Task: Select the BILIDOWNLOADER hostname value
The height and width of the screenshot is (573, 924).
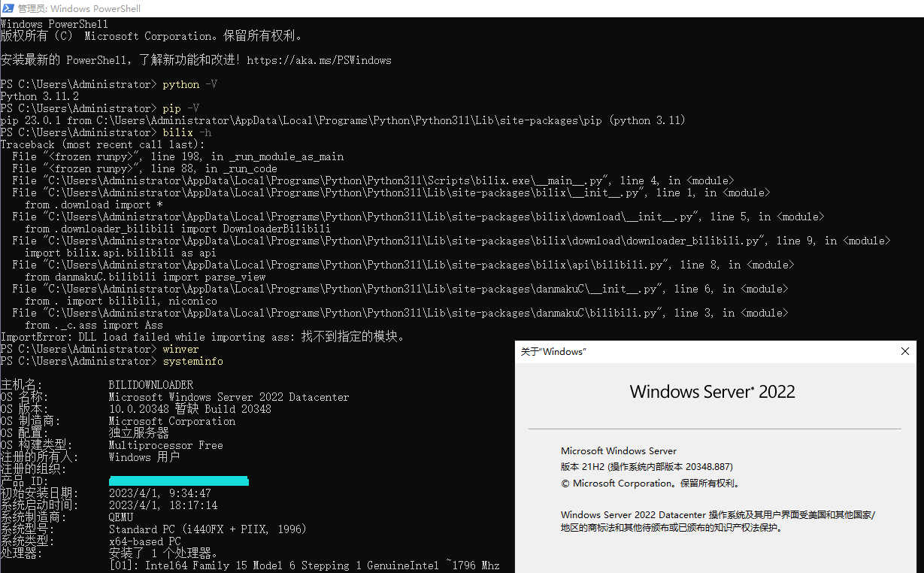Action: [x=150, y=384]
